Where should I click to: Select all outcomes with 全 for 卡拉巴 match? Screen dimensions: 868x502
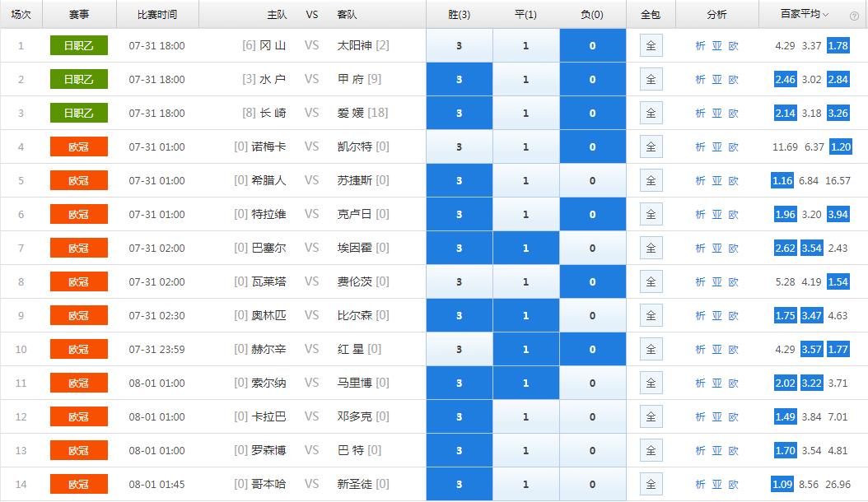[651, 416]
